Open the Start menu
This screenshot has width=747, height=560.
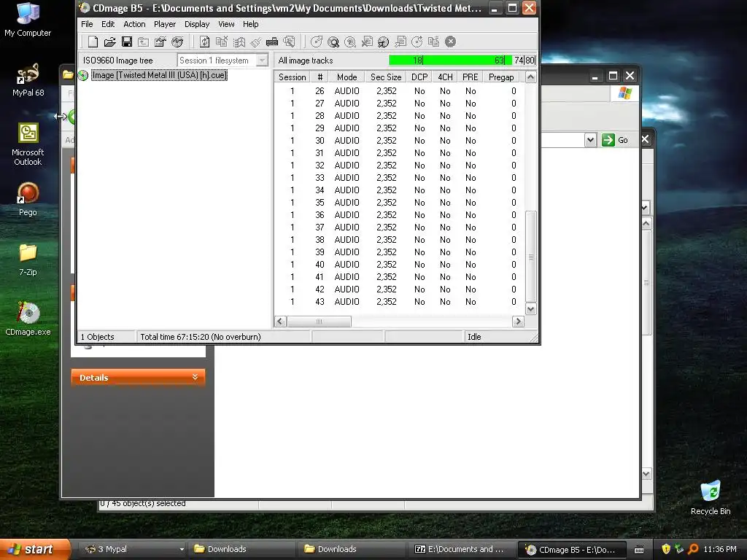click(x=35, y=549)
